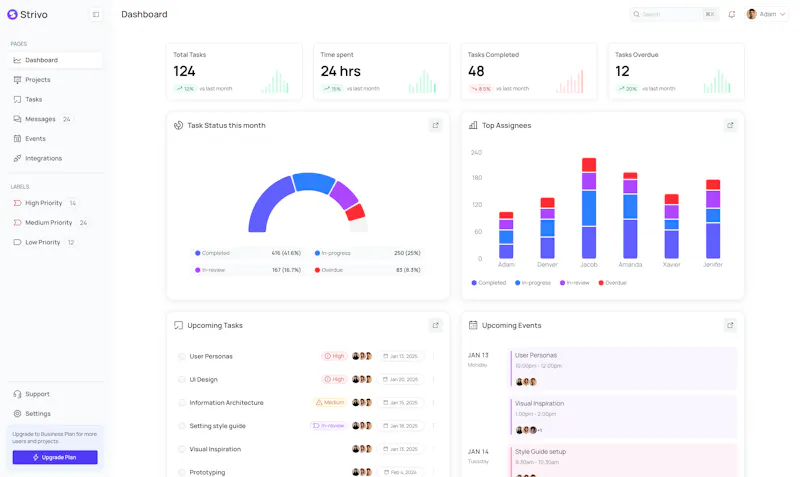Viewport: 800px width, 477px height.
Task: Open the Visual Inspiration event card
Action: pyautogui.click(x=623, y=417)
